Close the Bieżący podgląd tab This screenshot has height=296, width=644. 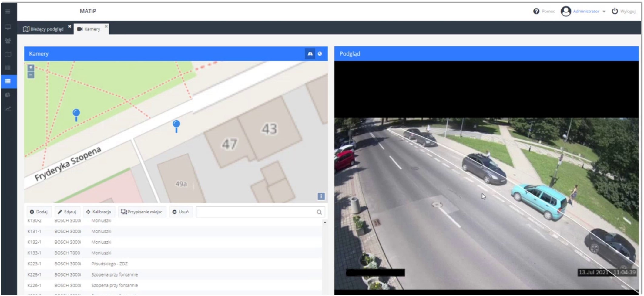click(69, 26)
